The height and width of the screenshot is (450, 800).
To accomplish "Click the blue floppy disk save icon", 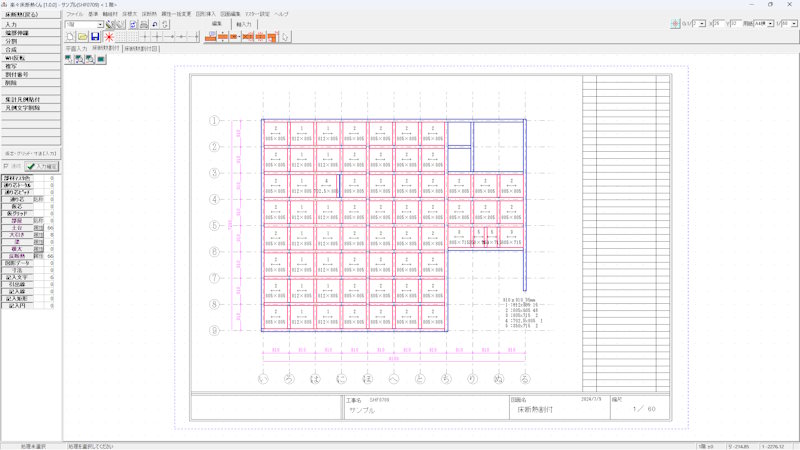I will pos(95,37).
